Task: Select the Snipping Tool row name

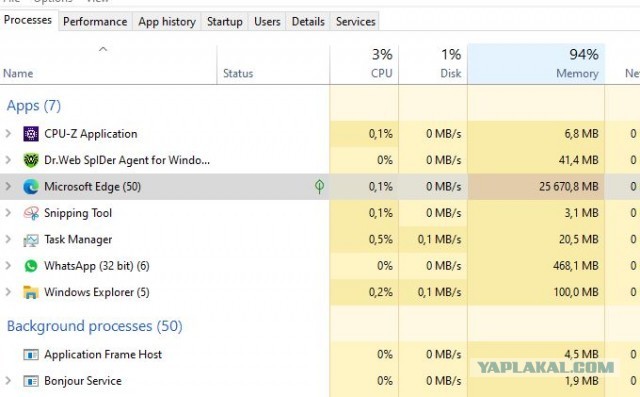Action: 78,213
